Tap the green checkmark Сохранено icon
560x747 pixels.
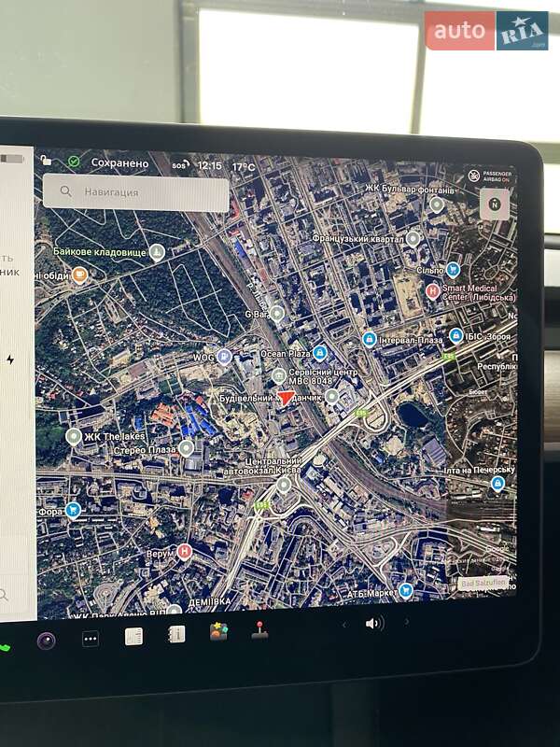74,162
